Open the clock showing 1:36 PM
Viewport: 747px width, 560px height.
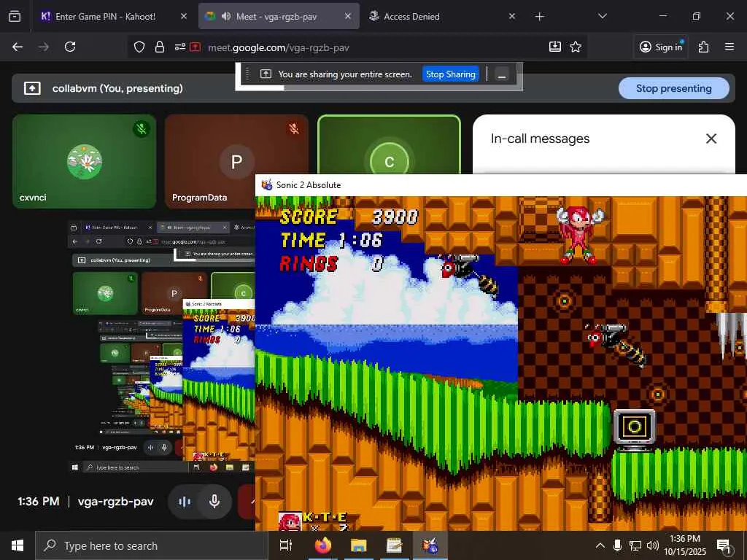pos(685,545)
